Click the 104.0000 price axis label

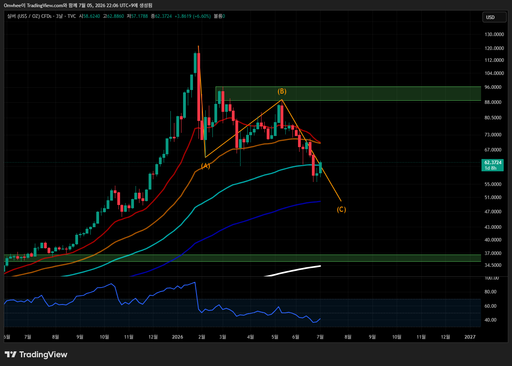click(x=494, y=73)
